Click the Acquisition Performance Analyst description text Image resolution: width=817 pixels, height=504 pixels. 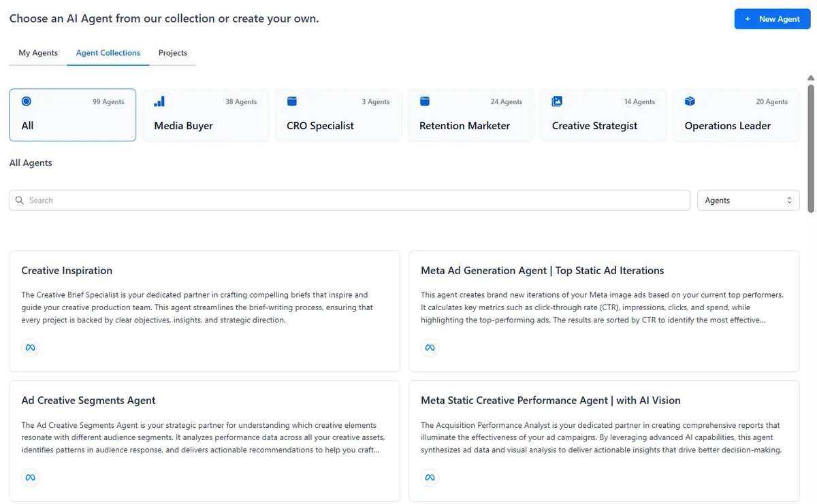(x=602, y=437)
